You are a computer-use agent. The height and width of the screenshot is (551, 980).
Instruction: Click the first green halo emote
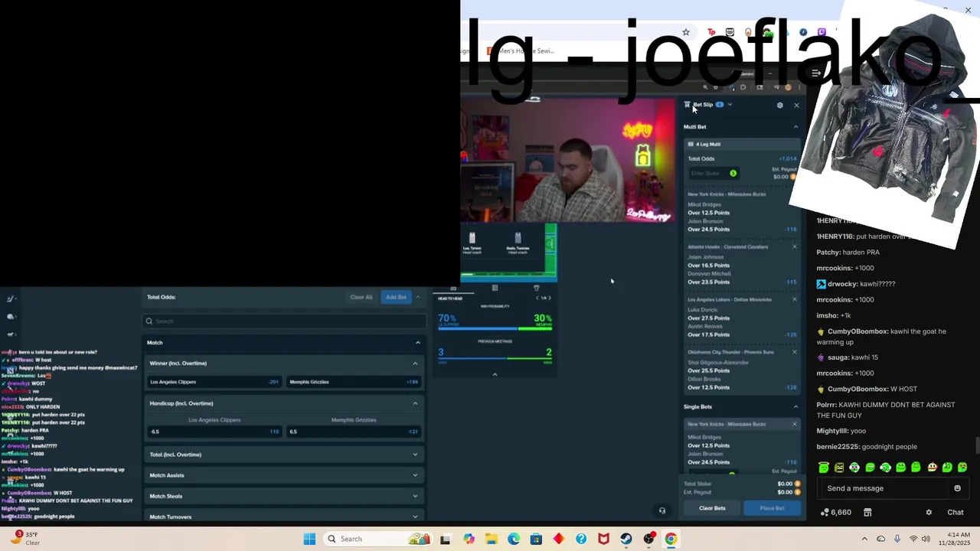pos(824,468)
